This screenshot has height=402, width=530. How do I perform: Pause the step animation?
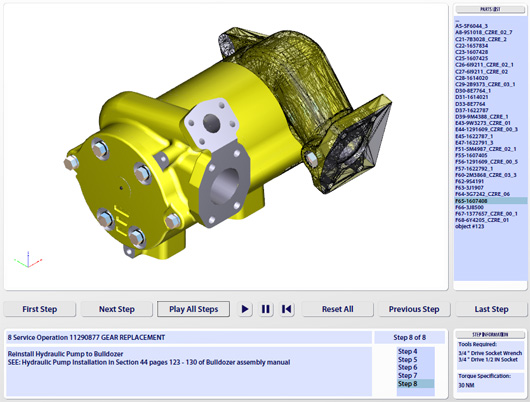click(x=266, y=309)
